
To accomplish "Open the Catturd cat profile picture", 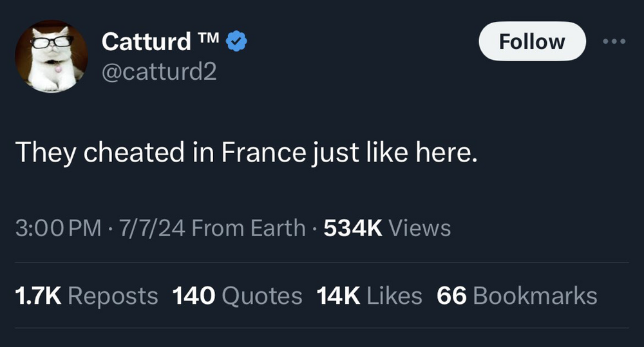I will click(x=51, y=56).
